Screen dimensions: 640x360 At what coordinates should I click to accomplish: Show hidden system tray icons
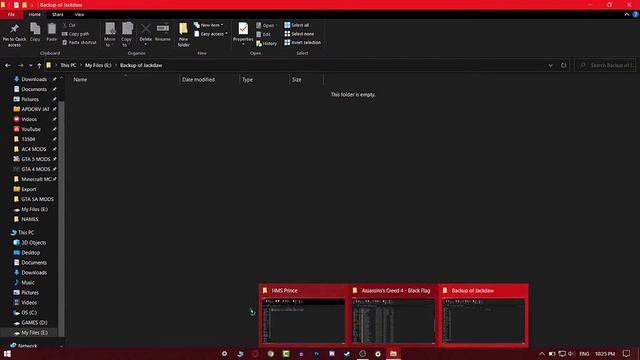click(542, 353)
